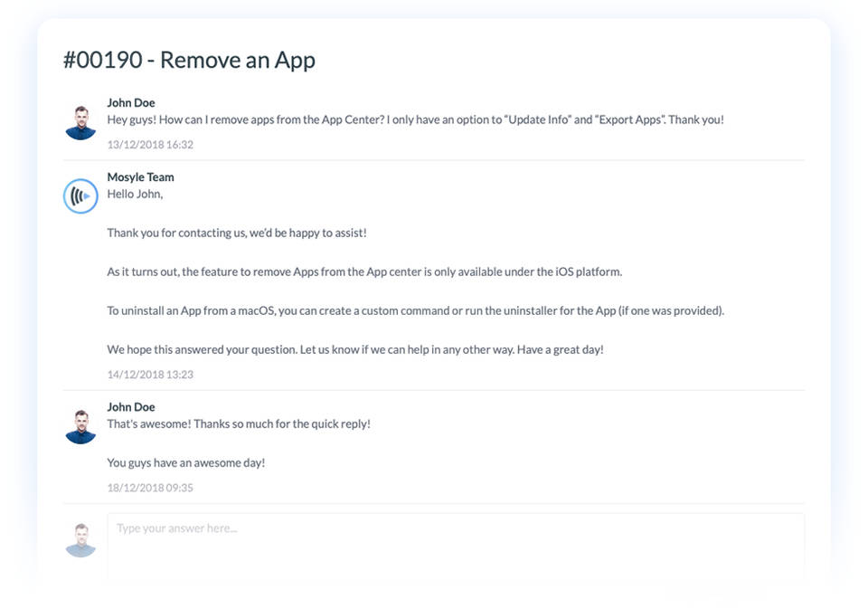Click the faded user avatar beside the answer box
The image size is (868, 609).
click(80, 539)
